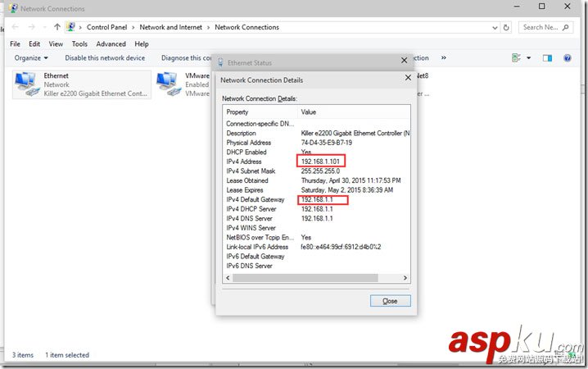Open the Help menu
This screenshot has width=588, height=369.
tap(142, 44)
